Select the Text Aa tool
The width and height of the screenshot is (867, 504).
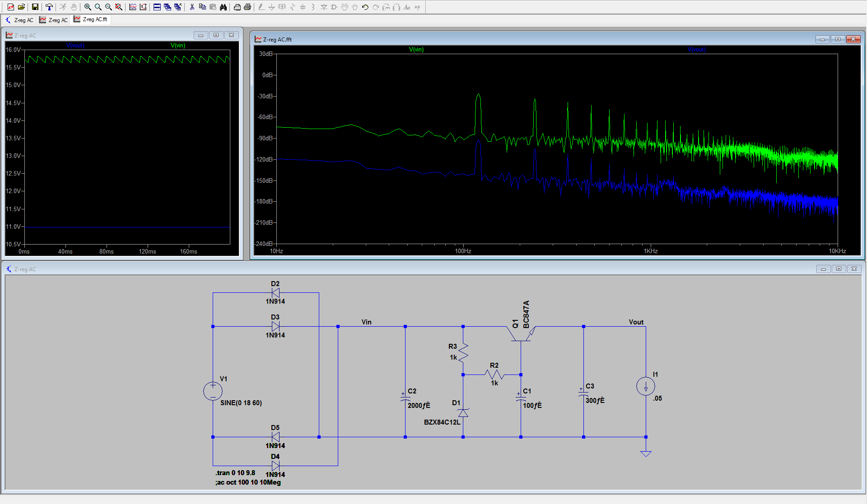coord(407,7)
